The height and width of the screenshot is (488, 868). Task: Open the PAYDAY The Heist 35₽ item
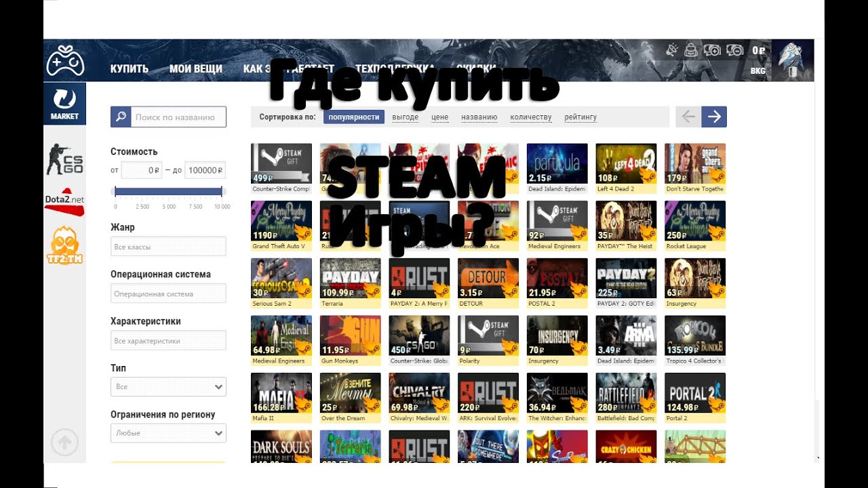click(x=626, y=226)
